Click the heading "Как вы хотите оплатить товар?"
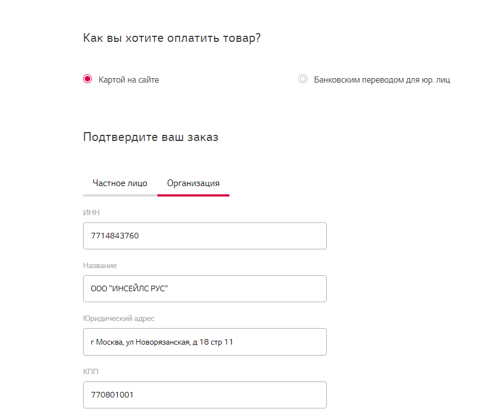504x420 pixels. click(x=172, y=38)
